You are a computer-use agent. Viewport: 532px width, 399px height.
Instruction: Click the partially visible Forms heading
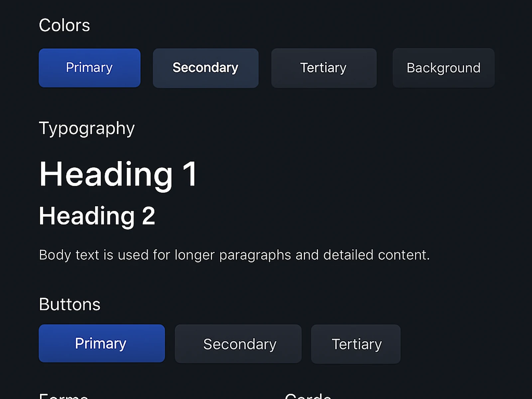(x=64, y=396)
